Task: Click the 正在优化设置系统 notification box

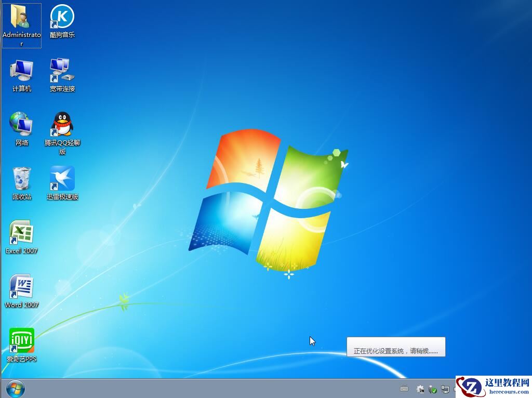Action: [395, 347]
